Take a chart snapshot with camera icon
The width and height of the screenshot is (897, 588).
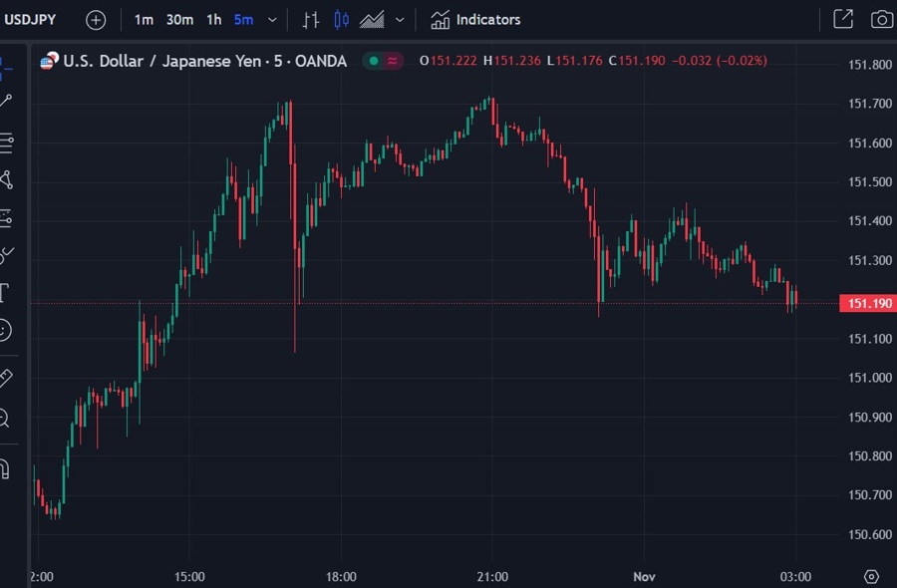click(882, 20)
